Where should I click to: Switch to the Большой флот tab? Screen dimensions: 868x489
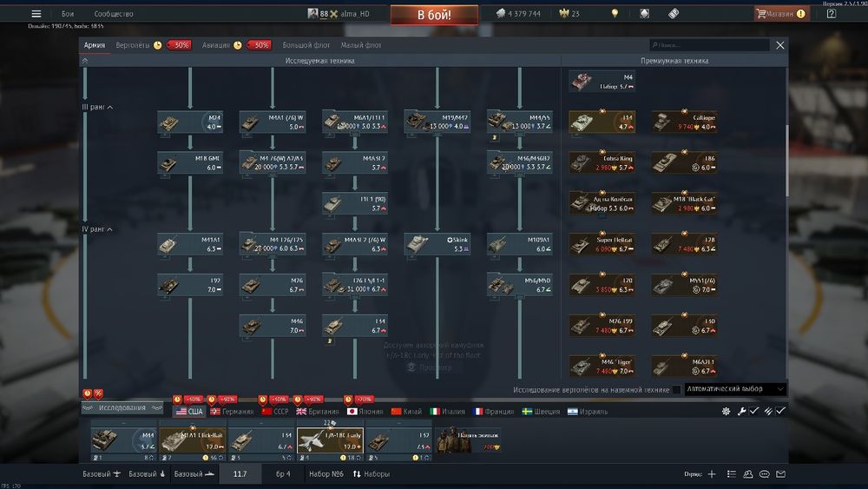tap(306, 45)
